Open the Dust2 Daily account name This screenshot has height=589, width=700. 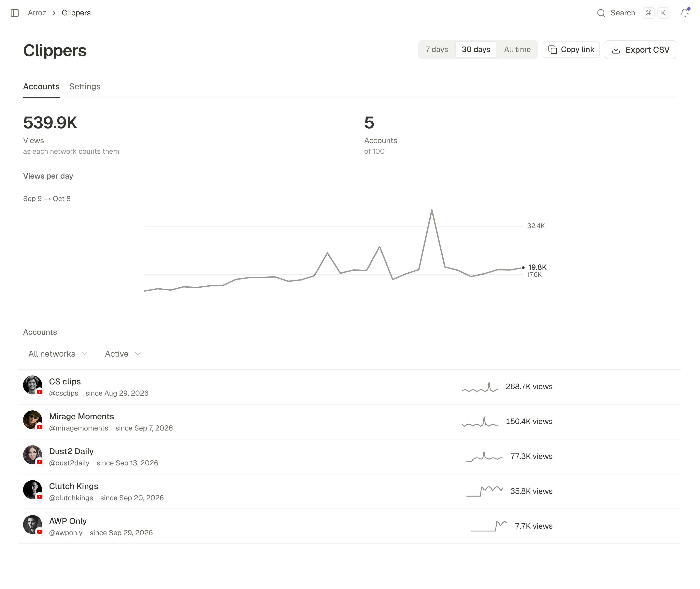point(71,451)
